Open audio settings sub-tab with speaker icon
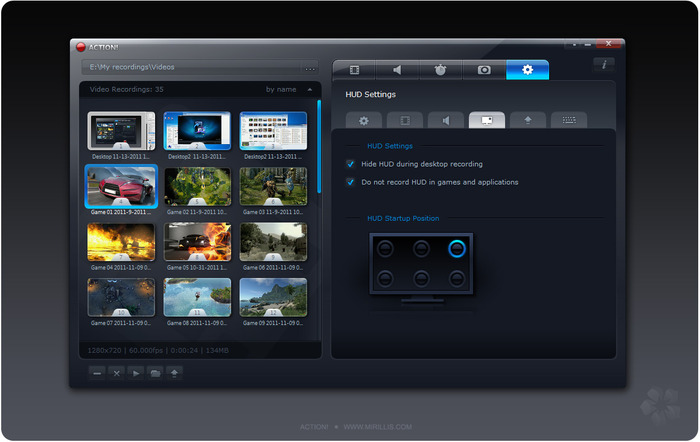700x442 pixels. click(x=446, y=120)
